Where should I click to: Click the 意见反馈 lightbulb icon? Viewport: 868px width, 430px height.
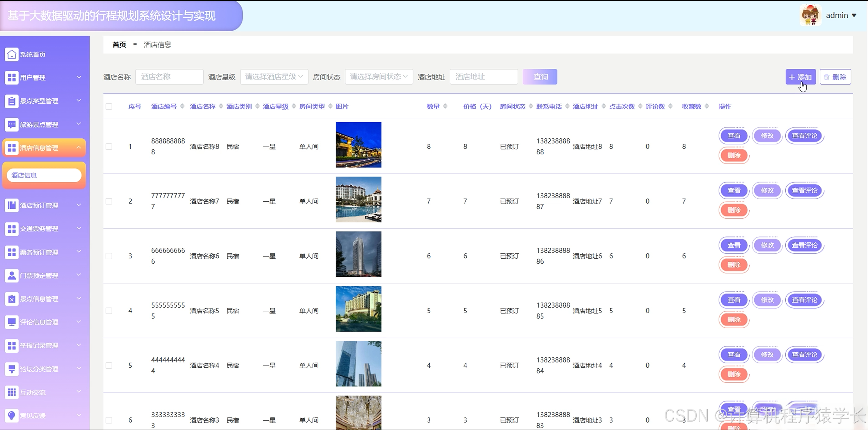tap(12, 415)
